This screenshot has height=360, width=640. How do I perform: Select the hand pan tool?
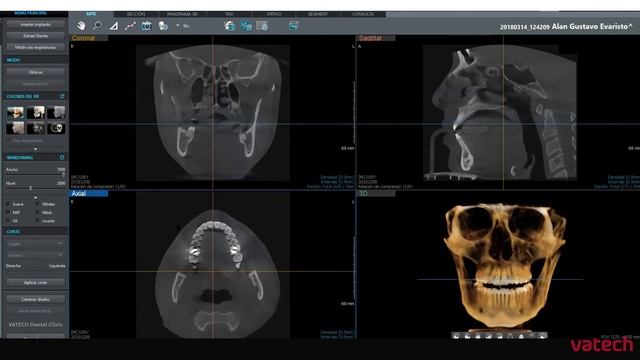[81, 26]
